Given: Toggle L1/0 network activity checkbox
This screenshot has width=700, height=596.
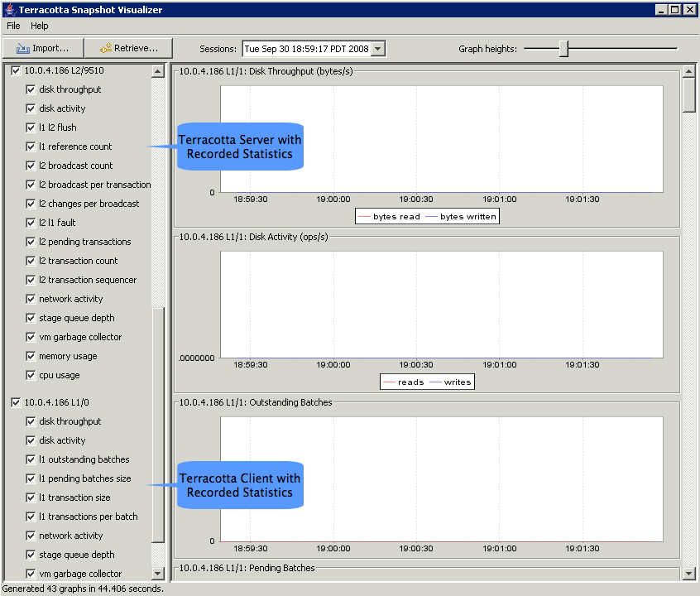Looking at the screenshot, I should point(31,536).
